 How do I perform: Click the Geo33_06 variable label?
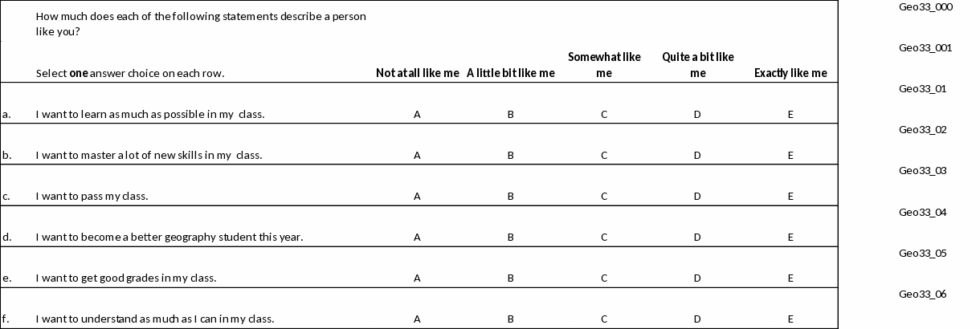pyautogui.click(x=923, y=294)
